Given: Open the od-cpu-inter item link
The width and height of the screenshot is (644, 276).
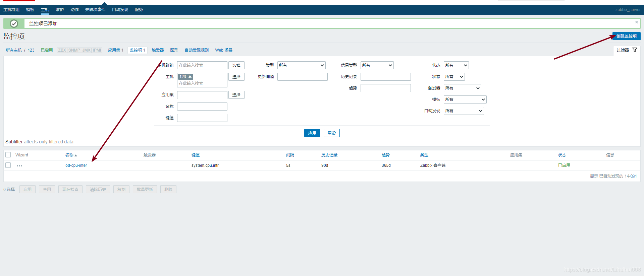Looking at the screenshot, I should point(76,165).
